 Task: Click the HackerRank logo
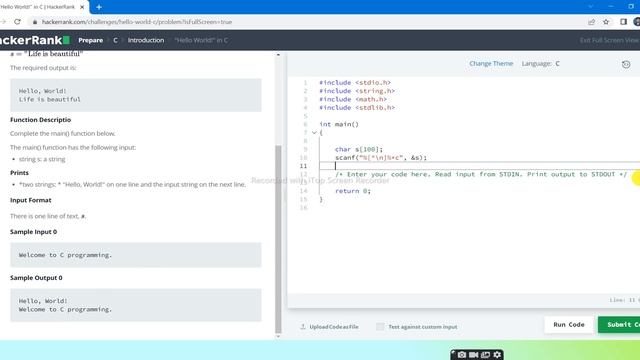click(x=35, y=40)
